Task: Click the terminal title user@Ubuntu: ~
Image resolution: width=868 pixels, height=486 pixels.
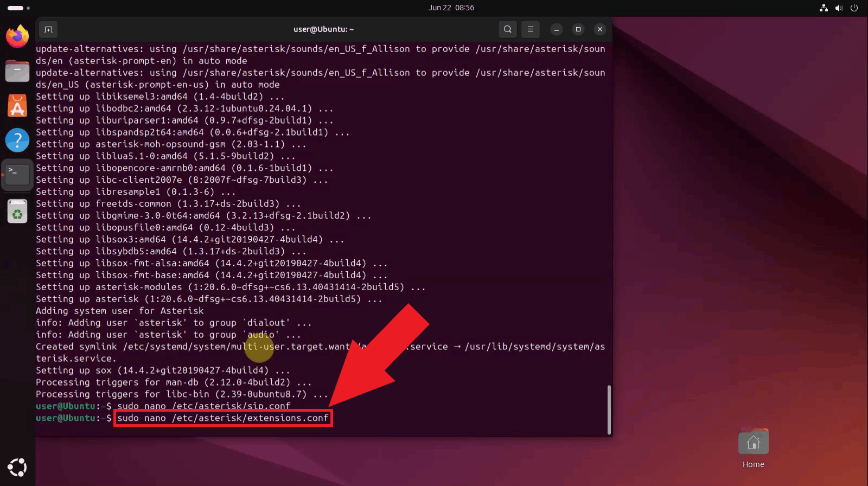Action: [324, 29]
